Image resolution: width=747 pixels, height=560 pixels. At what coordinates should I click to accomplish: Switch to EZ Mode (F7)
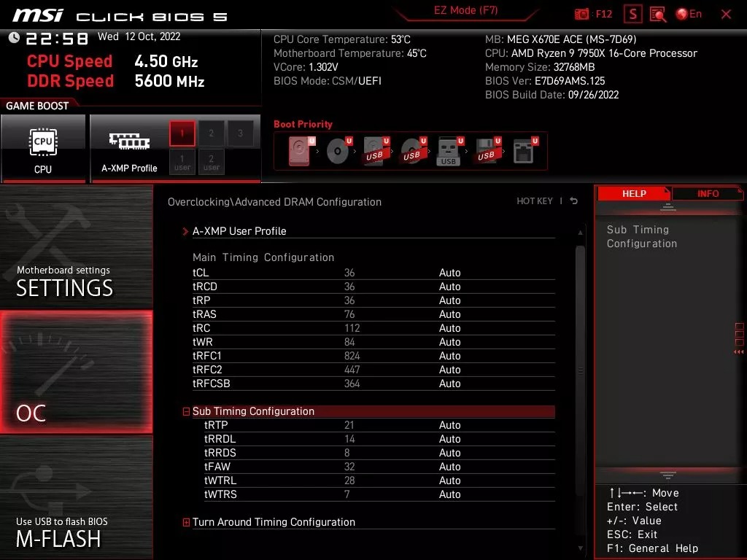click(466, 10)
